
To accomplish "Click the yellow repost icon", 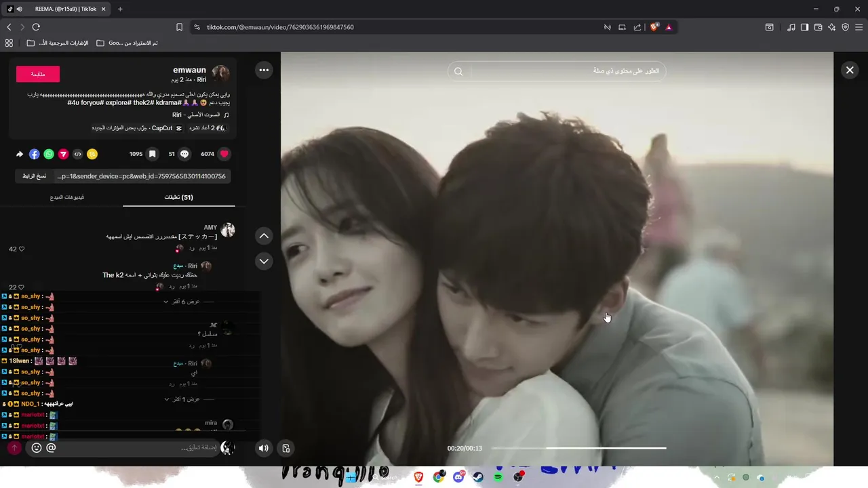I will (92, 154).
